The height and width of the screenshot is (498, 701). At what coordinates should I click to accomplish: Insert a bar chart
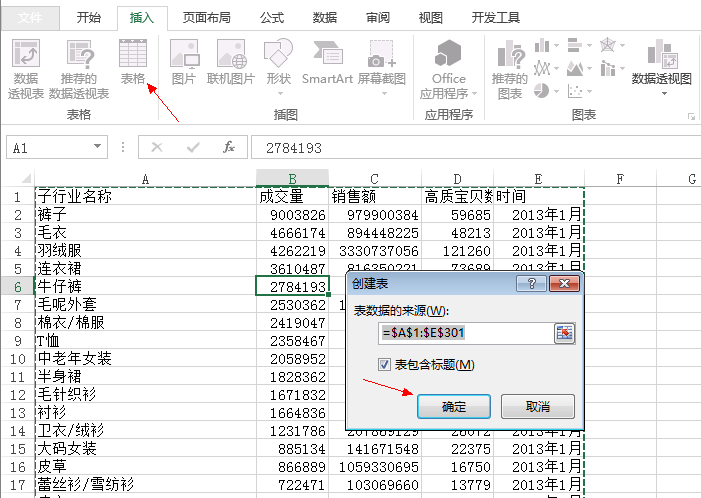[575, 45]
